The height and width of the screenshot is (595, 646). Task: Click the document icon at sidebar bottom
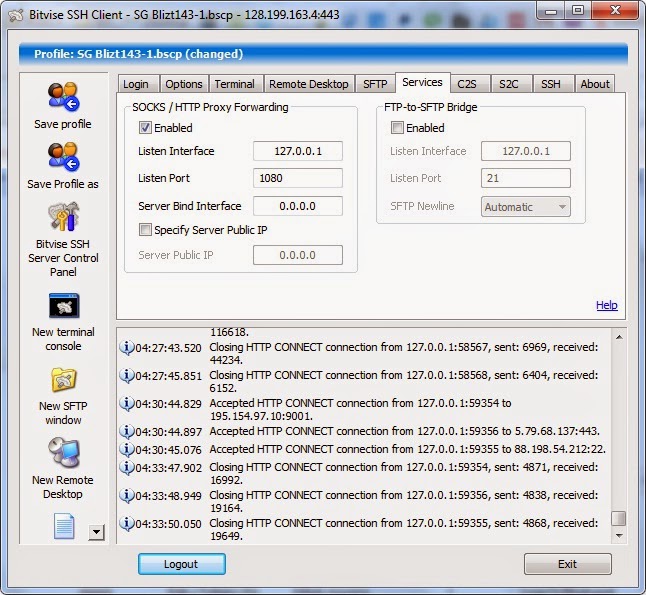click(x=64, y=526)
